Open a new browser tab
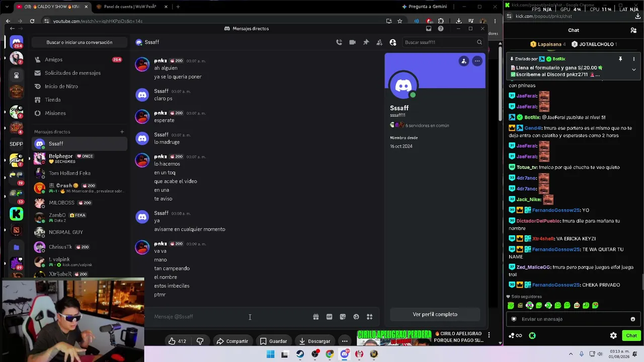Screen dimensions: 644x362 pos(178,7)
